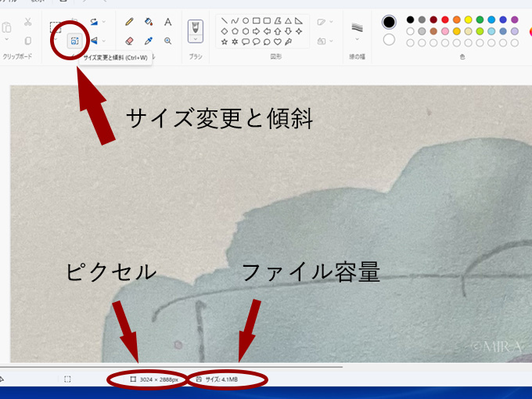Pick the Fill bucket tool
This screenshot has height=399, width=532.
coord(149,22)
